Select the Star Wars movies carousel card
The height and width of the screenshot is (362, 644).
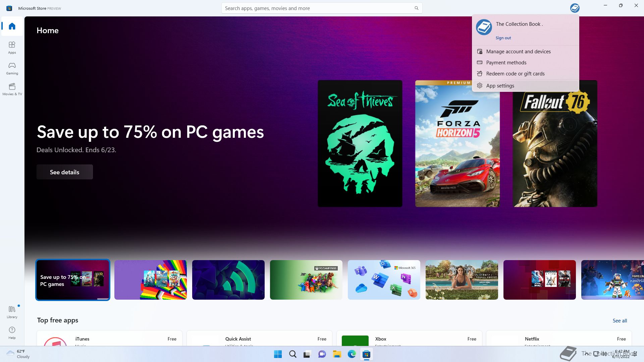tap(540, 280)
